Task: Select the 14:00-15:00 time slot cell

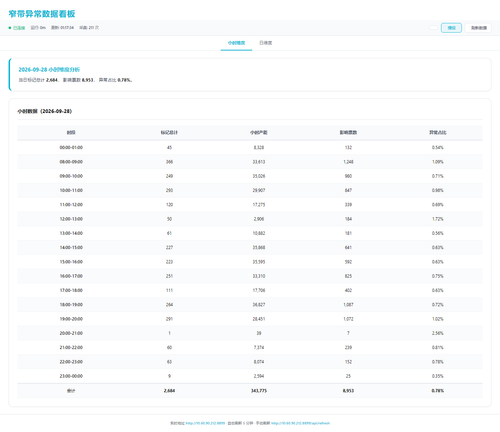Action: 71,247
